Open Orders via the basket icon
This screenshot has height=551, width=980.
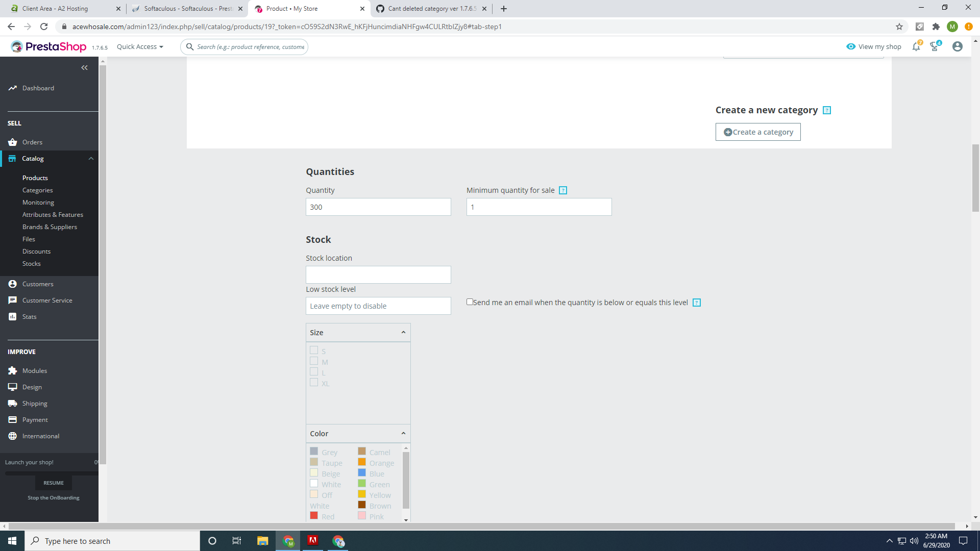(13, 142)
